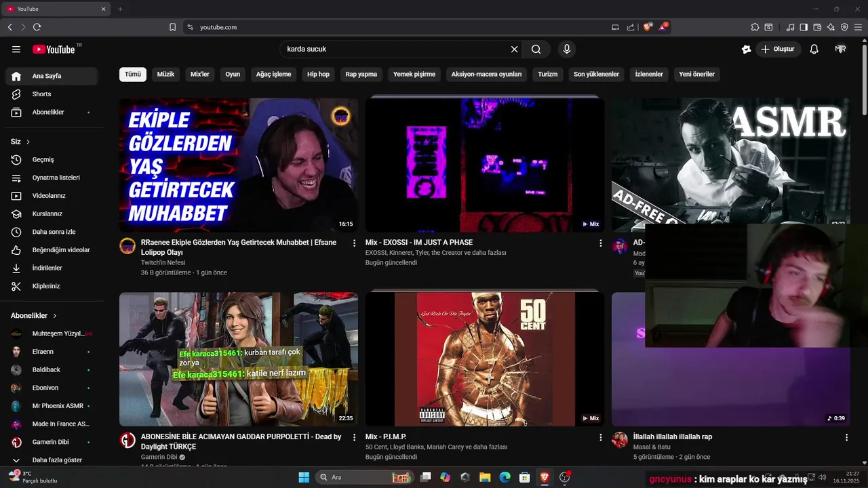The width and height of the screenshot is (868, 488).
Task: Select the Aksiyon-macera oyunları chip
Action: tap(487, 74)
